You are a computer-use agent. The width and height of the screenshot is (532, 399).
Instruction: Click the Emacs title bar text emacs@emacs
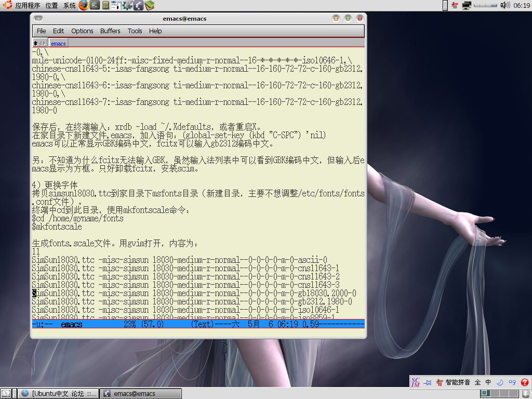pos(184,19)
